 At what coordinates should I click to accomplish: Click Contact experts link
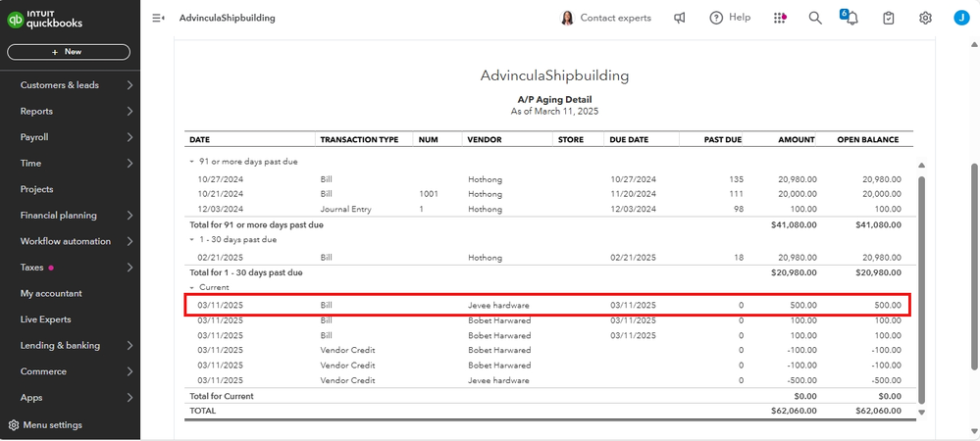click(x=605, y=18)
